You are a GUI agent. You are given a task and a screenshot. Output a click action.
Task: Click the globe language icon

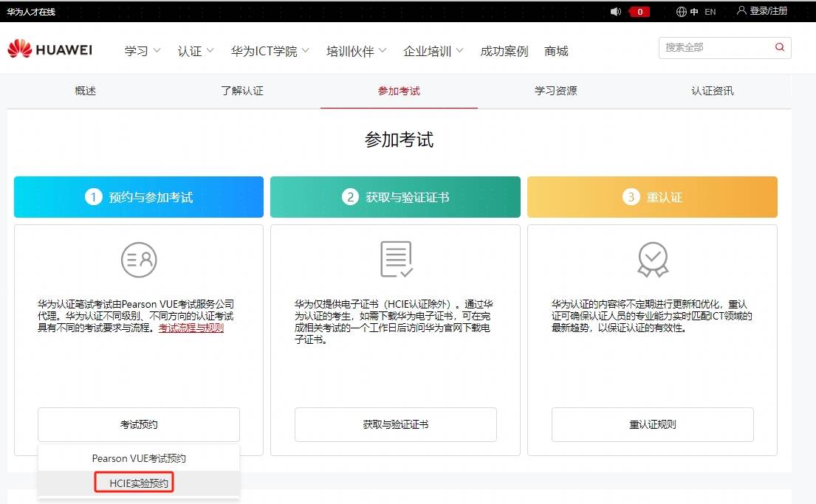point(682,12)
